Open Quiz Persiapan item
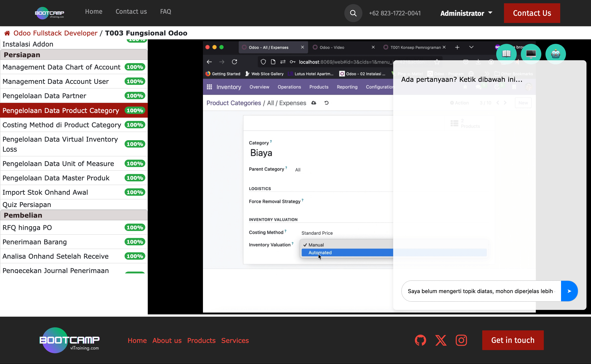The image size is (591, 364). [74, 205]
